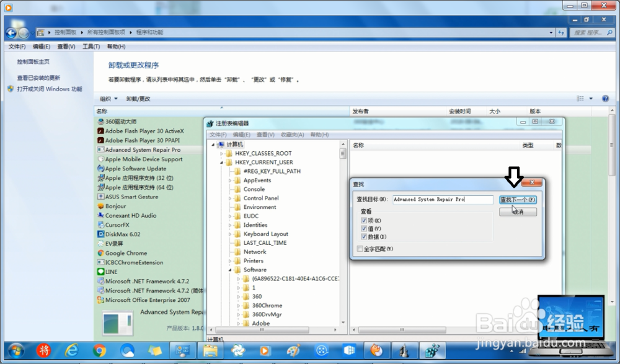This screenshot has height=364, width=620.
Task: Select Apple Software Update entry
Action: point(135,169)
